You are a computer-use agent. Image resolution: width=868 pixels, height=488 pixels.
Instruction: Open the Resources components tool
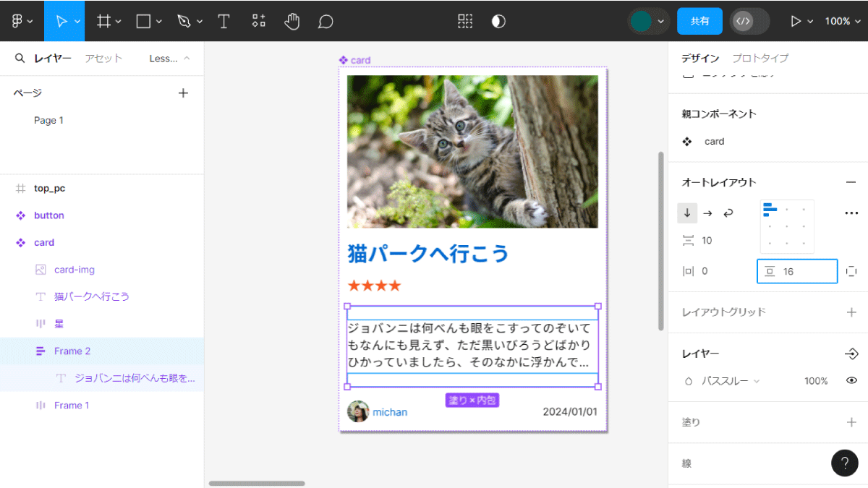[258, 21]
